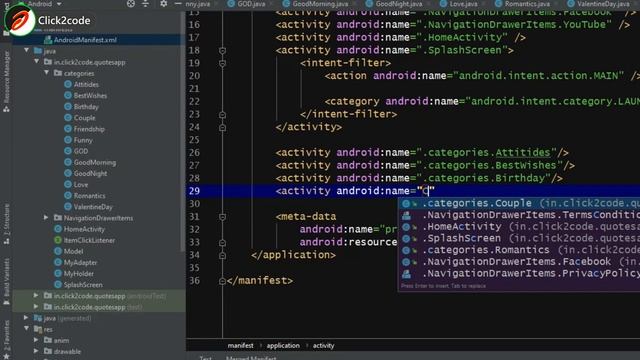
Task: Expand the anim folder
Action: click(36, 340)
